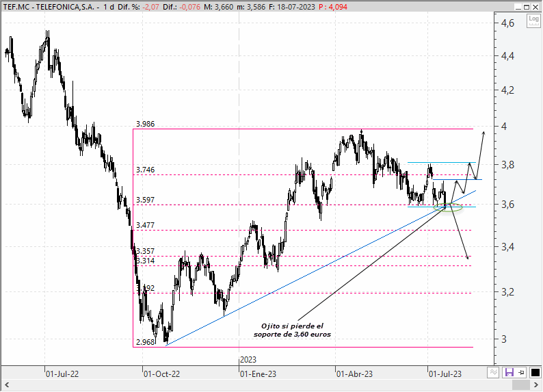Click the 3.746 Fibonacci level label
Viewport: 543px width, 392px height.
pyautogui.click(x=146, y=170)
